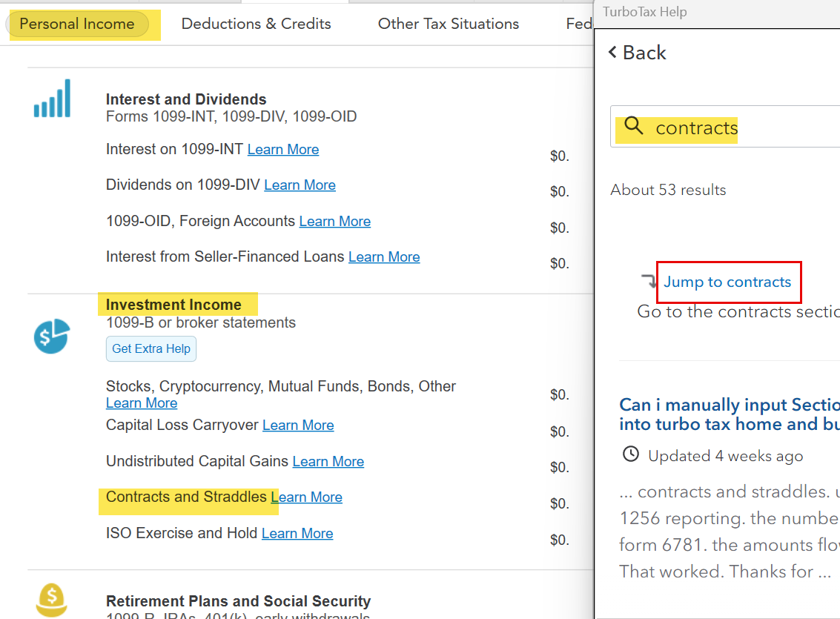Switch to Deductions & Credits tab
The image size is (840, 619).
(256, 24)
